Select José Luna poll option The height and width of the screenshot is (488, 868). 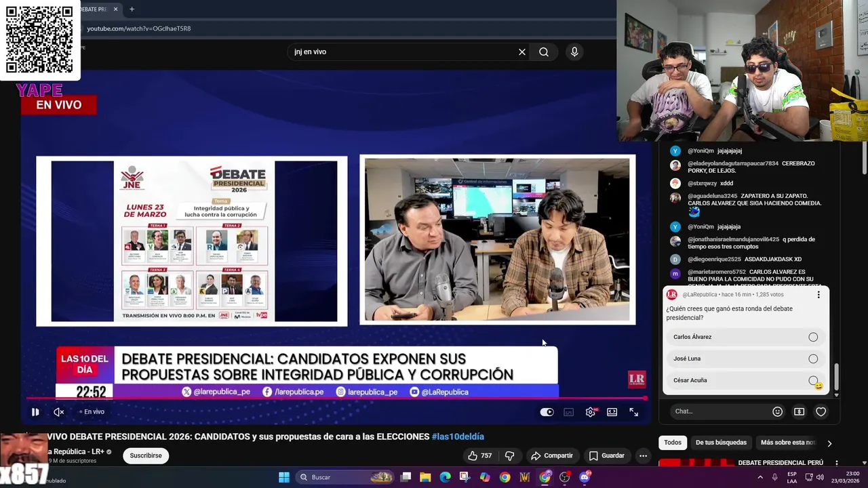pyautogui.click(x=746, y=359)
